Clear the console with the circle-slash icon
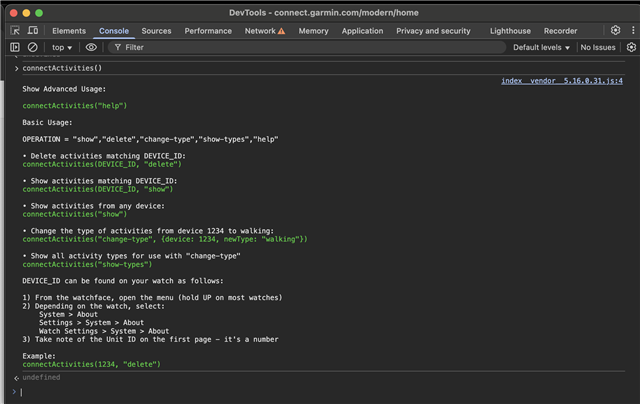 33,47
